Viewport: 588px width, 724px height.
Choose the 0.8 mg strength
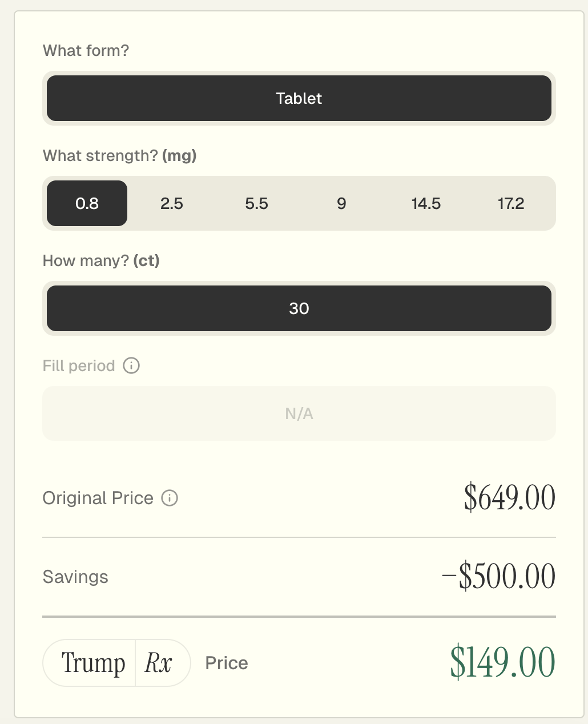(x=87, y=203)
